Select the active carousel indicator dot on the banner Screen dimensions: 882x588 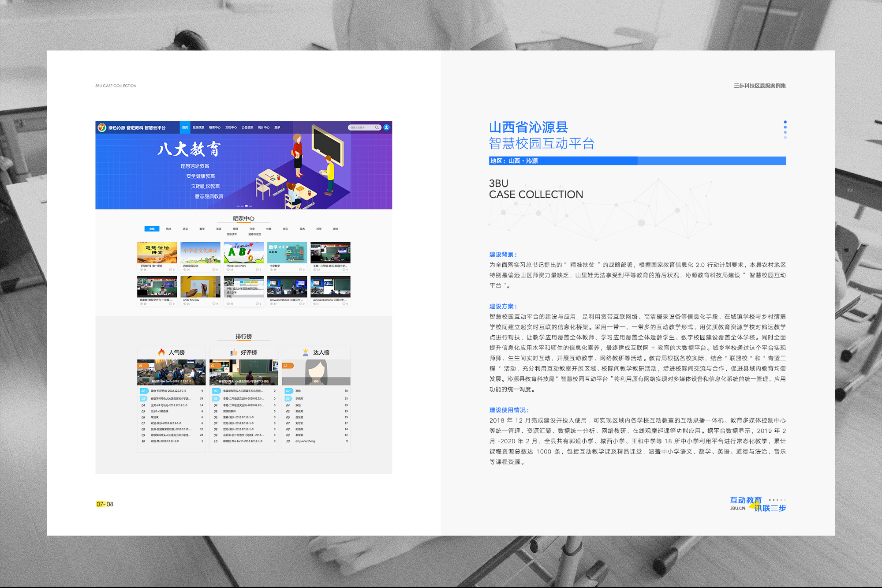coord(247,206)
